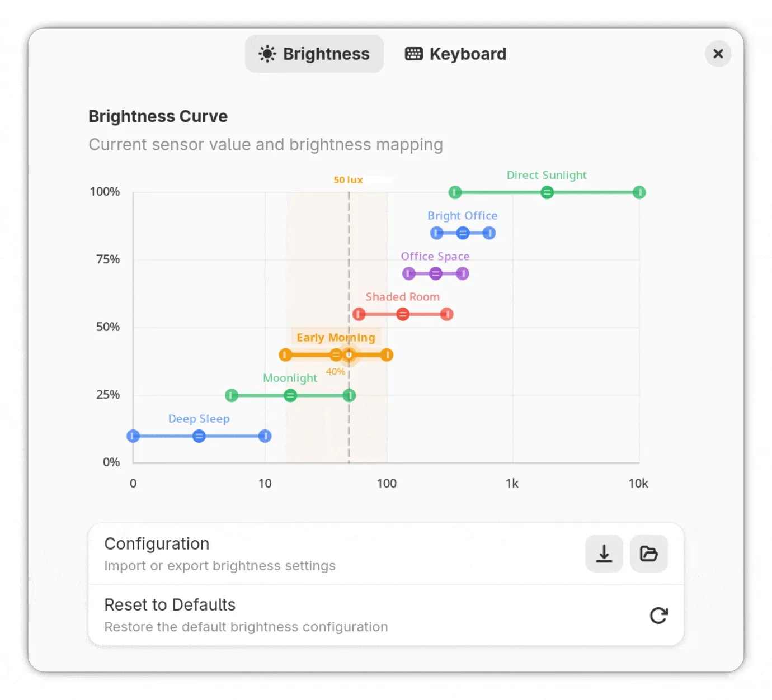
Task: Click Moonlight range middle handle
Action: pyautogui.click(x=290, y=396)
